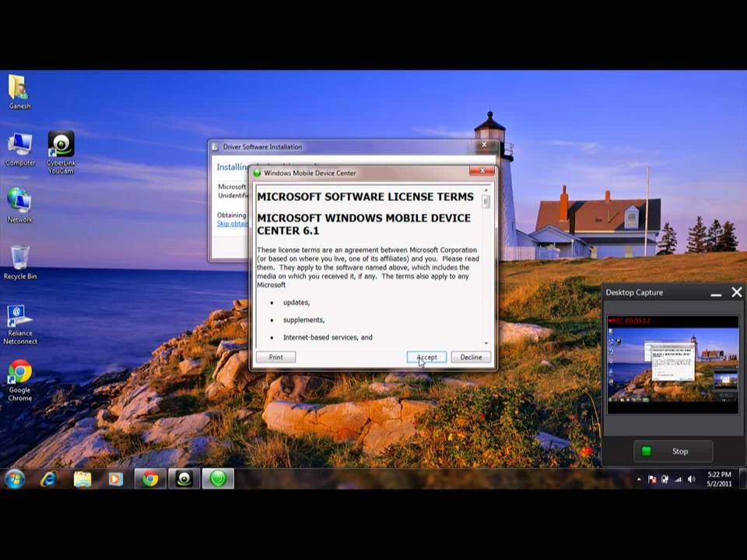Click the Windows Mobile Device Center title icon
747x560 pixels.
pyautogui.click(x=258, y=173)
